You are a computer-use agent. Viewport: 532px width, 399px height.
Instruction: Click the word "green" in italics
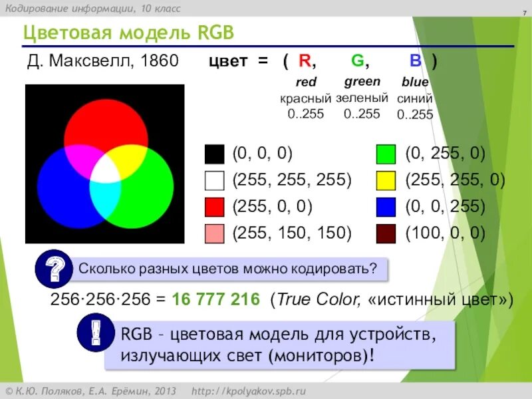pos(362,82)
